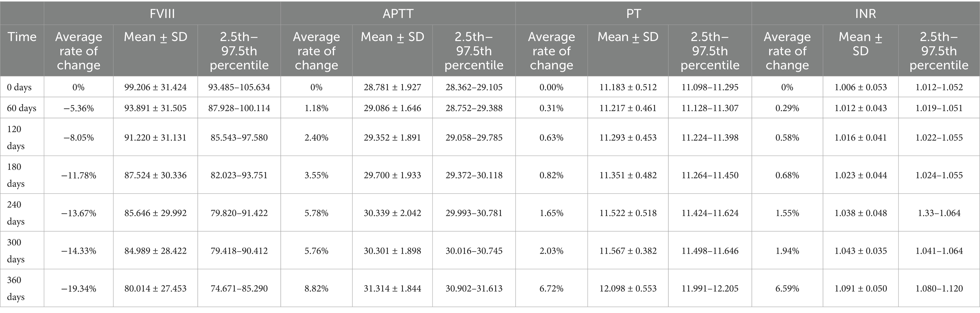The image size is (980, 313).
Task: Click the INR value 1.043 ± 0.035
Action: 860,251
